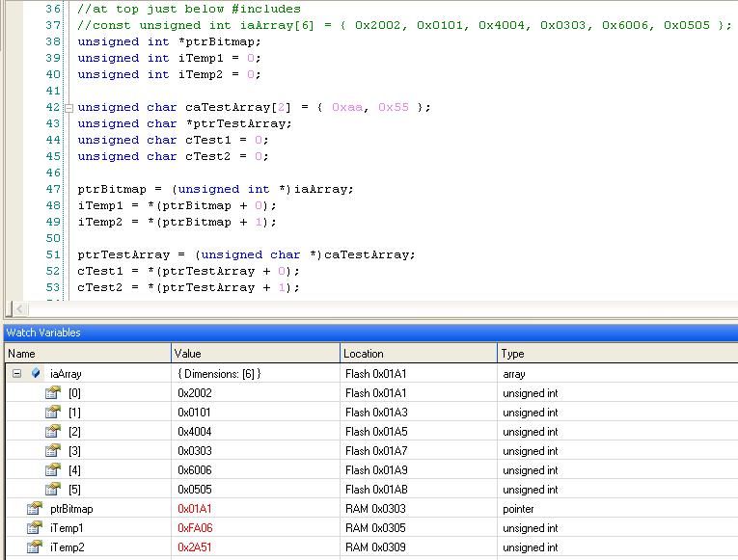The width and height of the screenshot is (738, 560).
Task: Click the horizontal scrollbar left arrow
Action: coord(19,309)
